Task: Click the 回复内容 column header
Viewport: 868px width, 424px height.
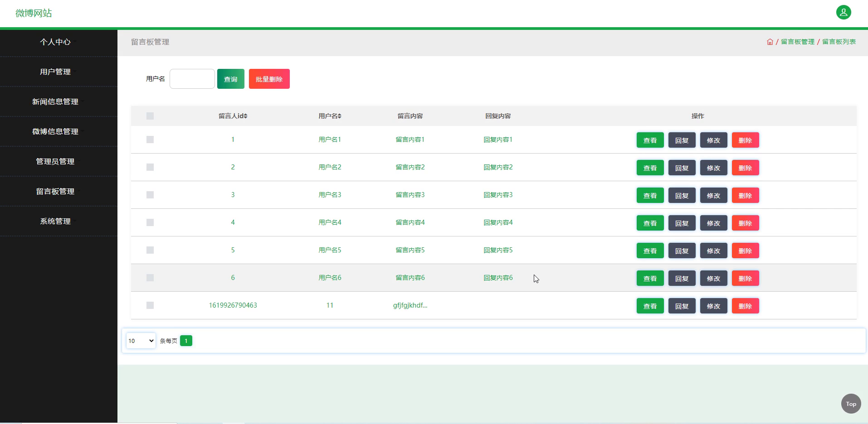Action: point(498,116)
